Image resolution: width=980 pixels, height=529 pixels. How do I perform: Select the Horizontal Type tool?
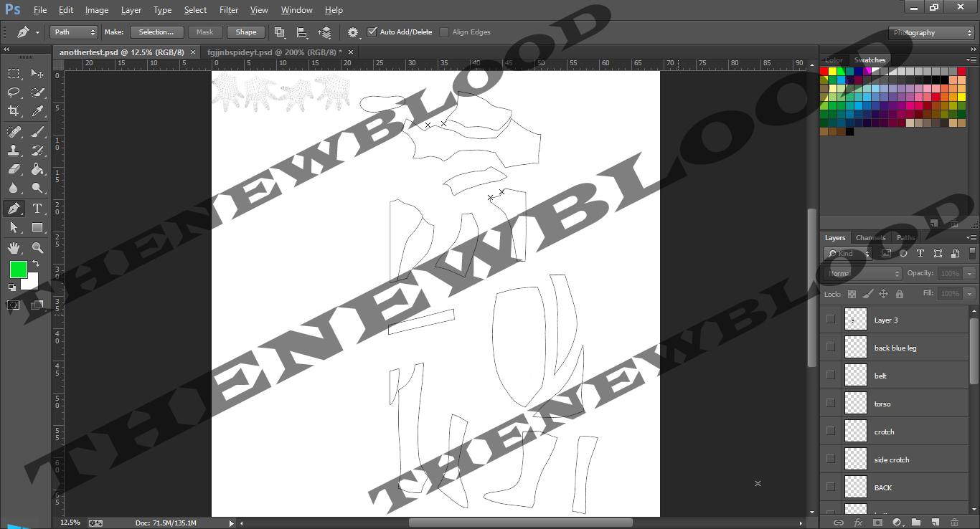pyautogui.click(x=37, y=209)
